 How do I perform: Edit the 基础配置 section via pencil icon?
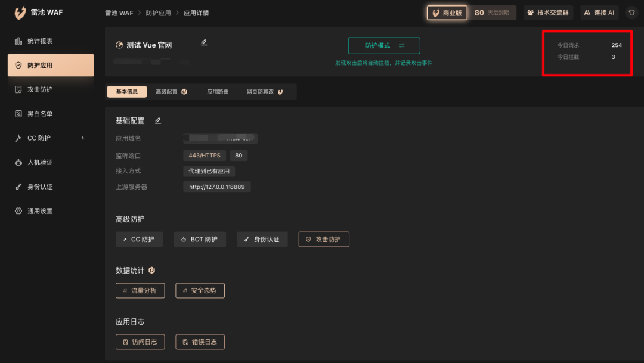tap(158, 121)
